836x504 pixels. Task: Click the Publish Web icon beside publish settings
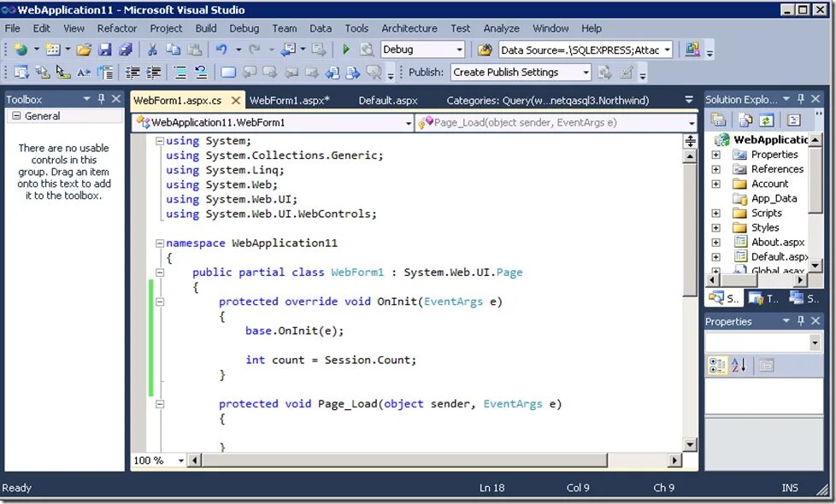click(x=604, y=72)
